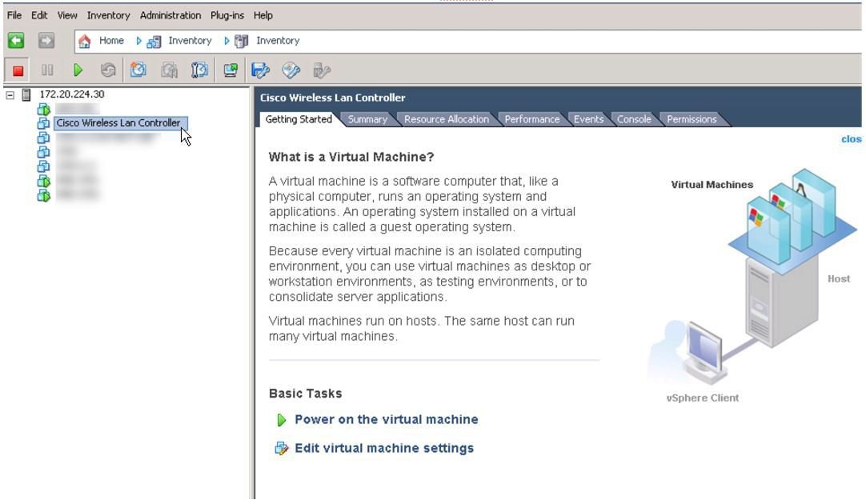Open the Performance tab
This screenshot has width=866, height=504.
[532, 119]
